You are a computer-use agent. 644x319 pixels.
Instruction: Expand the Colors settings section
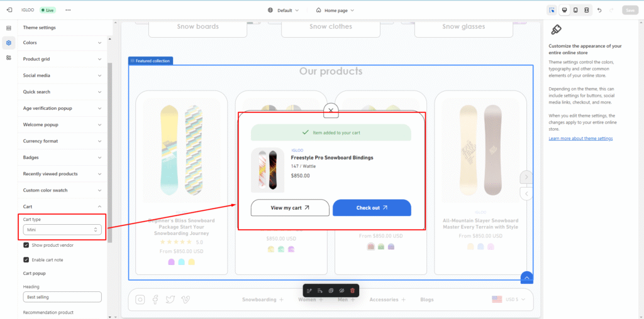[x=62, y=43]
